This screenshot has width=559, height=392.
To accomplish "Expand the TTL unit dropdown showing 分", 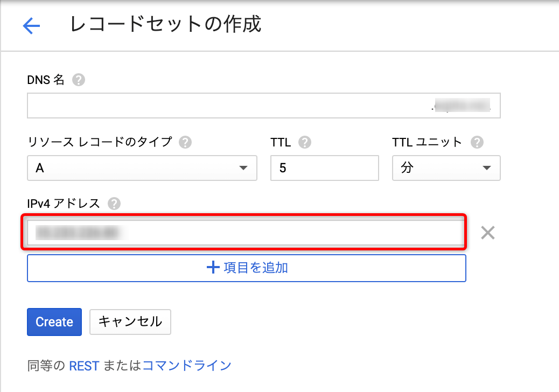I will [446, 168].
